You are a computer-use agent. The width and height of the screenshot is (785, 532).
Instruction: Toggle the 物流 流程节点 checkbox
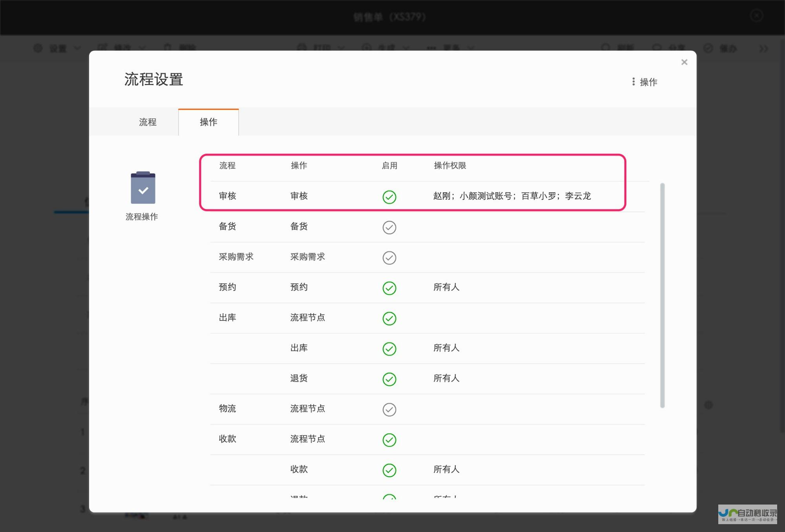(x=389, y=409)
